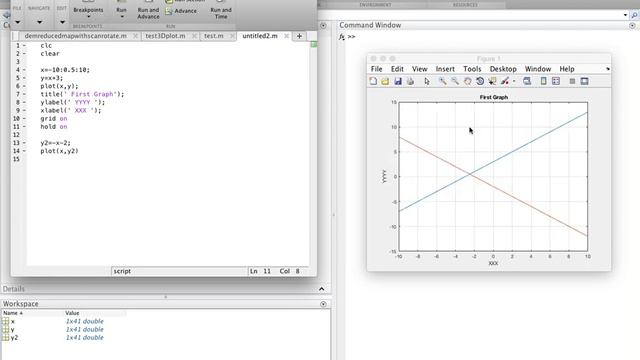This screenshot has width=640, height=360.
Task: Open the Workspace panel actions circle icon
Action: 323,304
